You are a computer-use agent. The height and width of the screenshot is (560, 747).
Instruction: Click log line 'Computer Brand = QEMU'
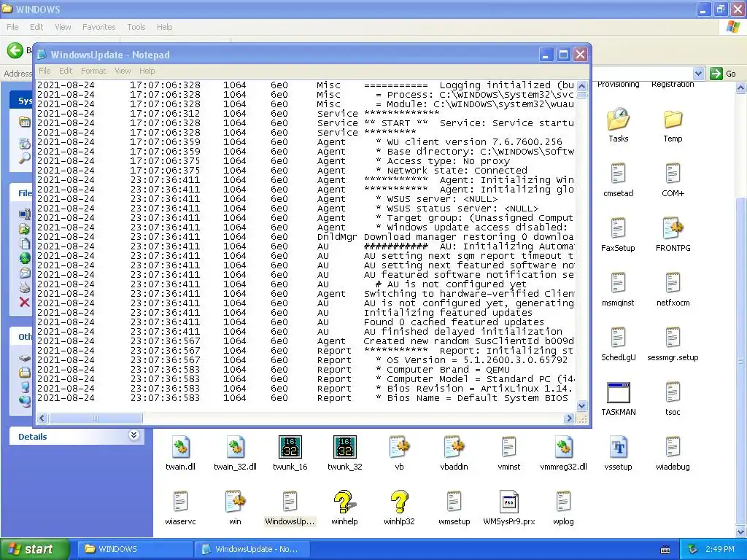(443, 370)
